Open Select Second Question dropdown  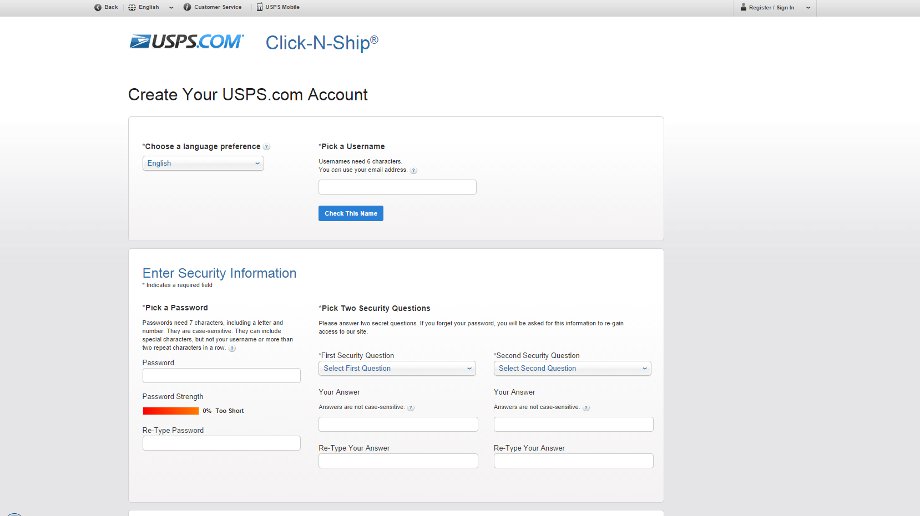pyautogui.click(x=573, y=368)
